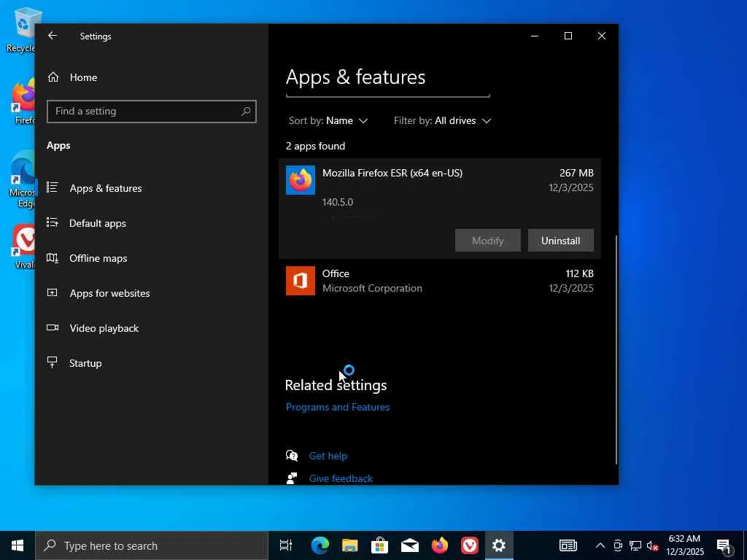The height and width of the screenshot is (560, 747).
Task: Select the Vivaldi desktop shortcut
Action: (23, 246)
